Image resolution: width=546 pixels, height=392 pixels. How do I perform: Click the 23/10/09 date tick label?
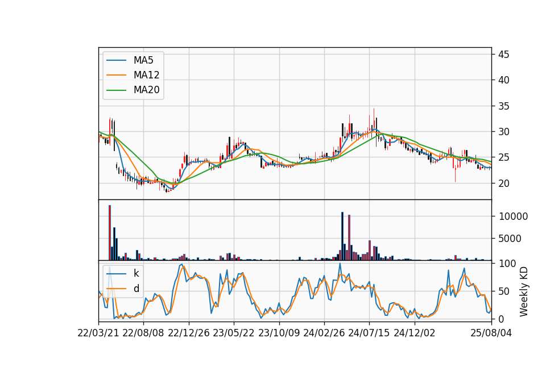tap(279, 333)
